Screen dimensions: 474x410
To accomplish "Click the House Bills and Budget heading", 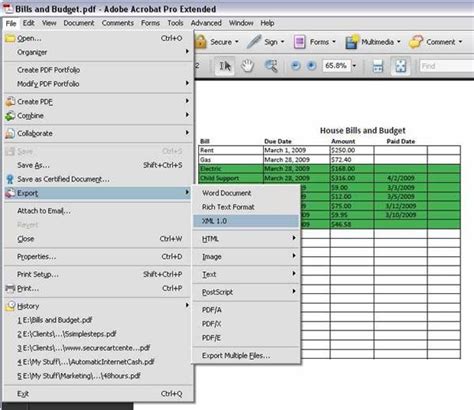I will click(363, 130).
